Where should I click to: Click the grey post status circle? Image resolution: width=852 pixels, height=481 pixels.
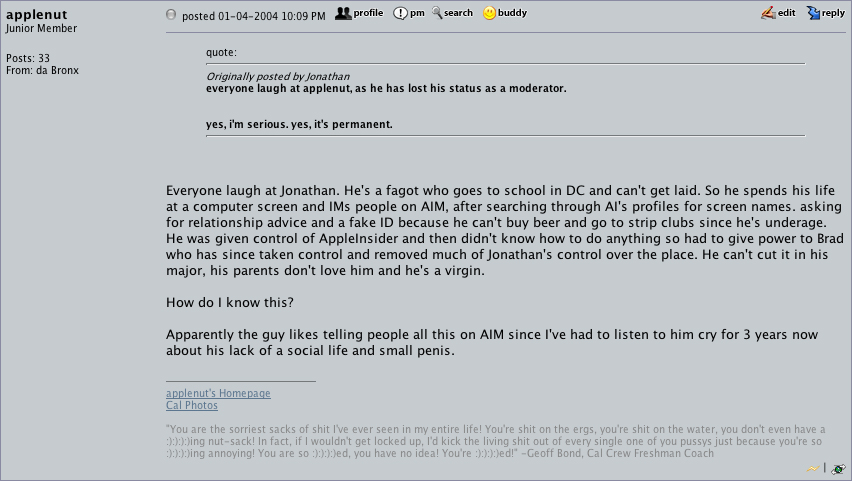coord(171,15)
